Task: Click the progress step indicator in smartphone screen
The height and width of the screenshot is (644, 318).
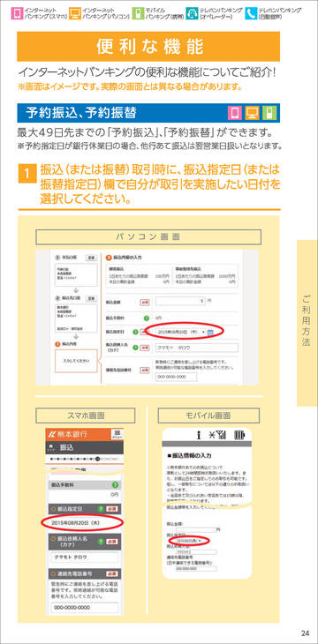Action: pos(84,459)
